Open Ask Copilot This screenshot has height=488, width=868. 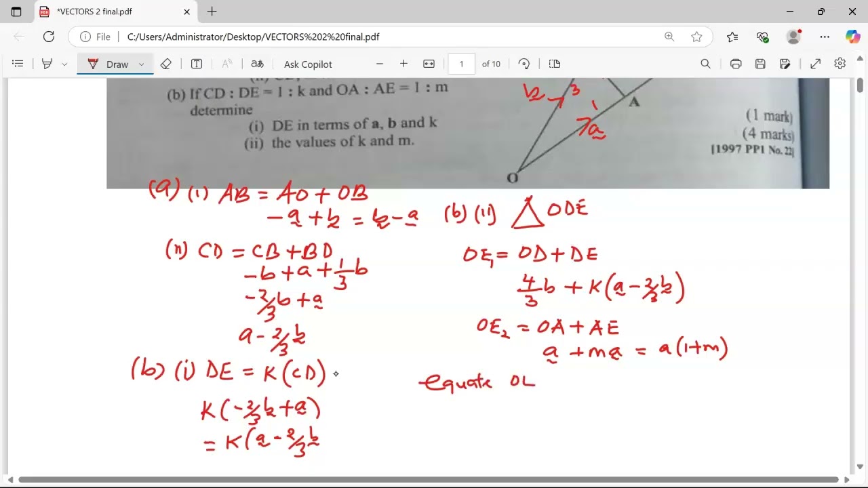(308, 64)
